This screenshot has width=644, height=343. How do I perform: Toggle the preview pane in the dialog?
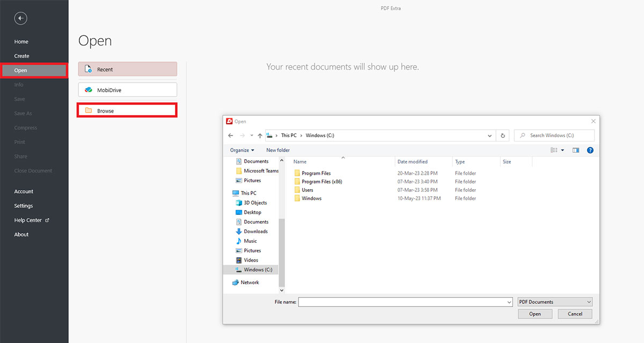point(575,150)
